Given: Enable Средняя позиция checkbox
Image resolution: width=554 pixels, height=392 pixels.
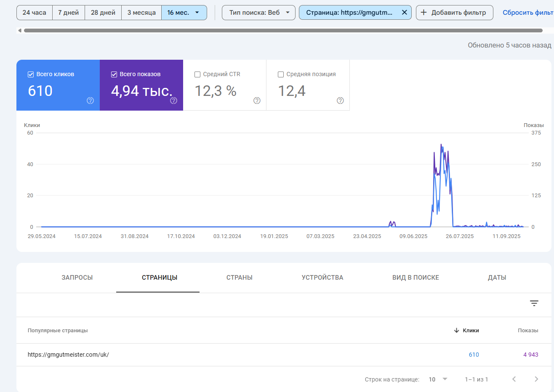Looking at the screenshot, I should pos(281,74).
